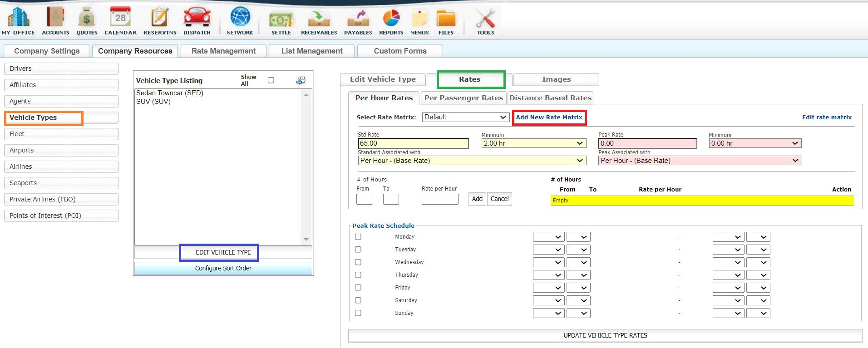This screenshot has height=348, width=868.
Task: Switch to Per Passenger Rates tab
Action: coord(464,98)
